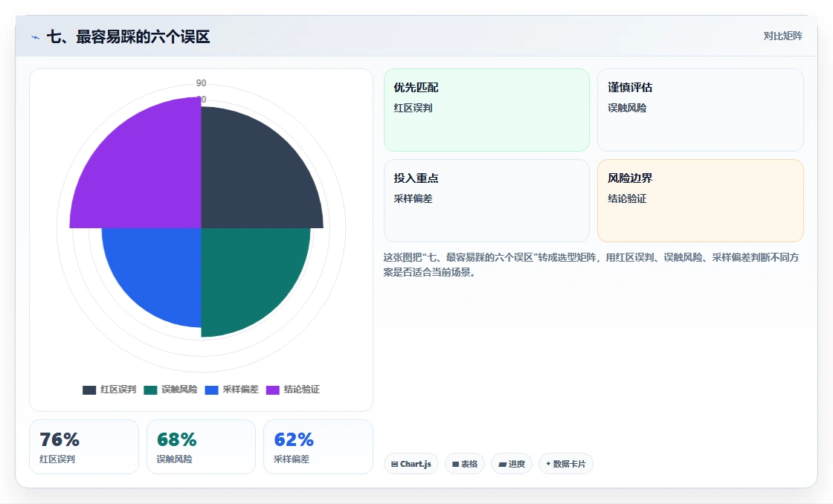Click the 对比矩阵 label in header
833x504 pixels.
(782, 36)
